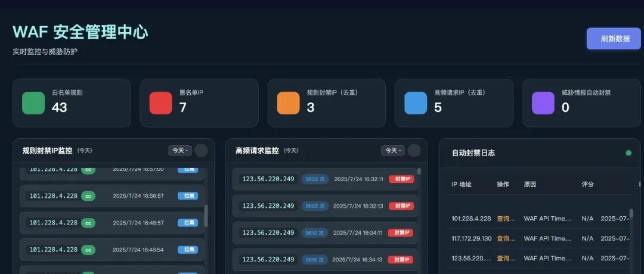Click 拉黑 for the 16:48:57 entry
Image resolution: width=644 pixels, height=274 pixels.
pyautogui.click(x=188, y=223)
